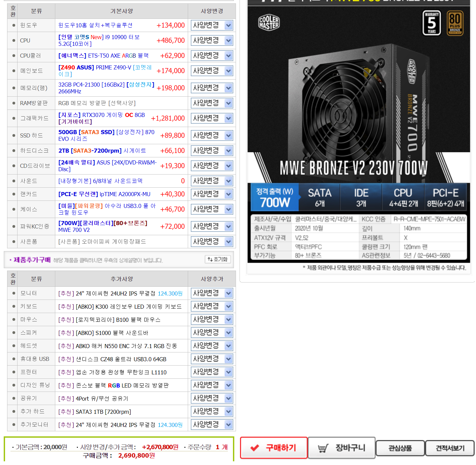Click the i9 10900 CPU spec link
476x465 pixels.
click(x=99, y=40)
